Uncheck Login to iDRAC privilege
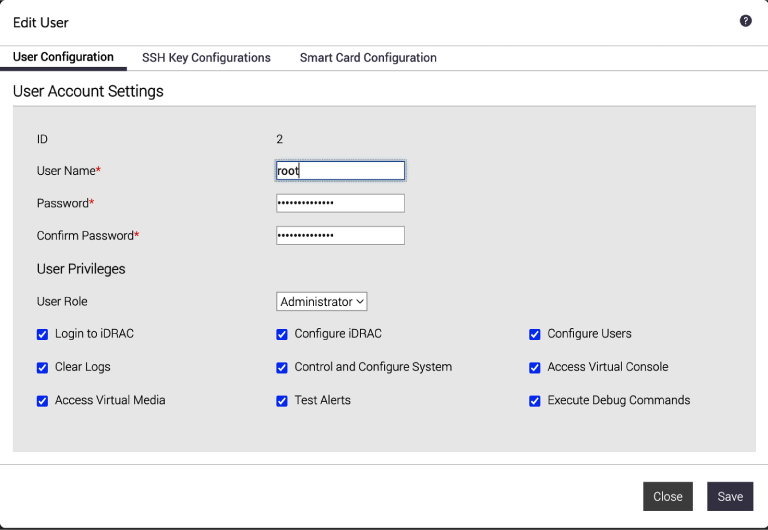Viewport: 768px width, 530px height. [43, 335]
